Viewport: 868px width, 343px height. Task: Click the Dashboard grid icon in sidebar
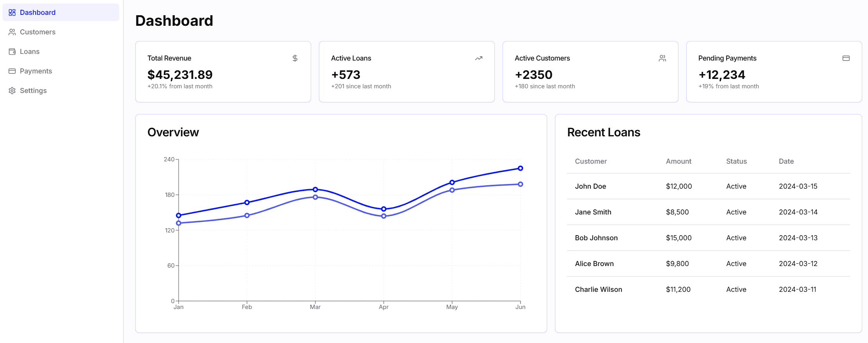[x=12, y=13]
